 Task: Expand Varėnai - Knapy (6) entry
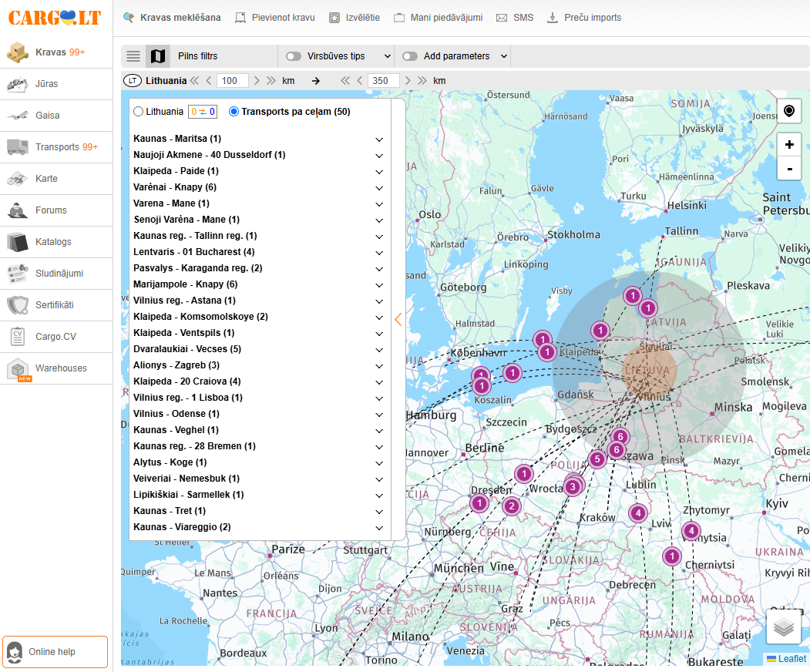(379, 188)
